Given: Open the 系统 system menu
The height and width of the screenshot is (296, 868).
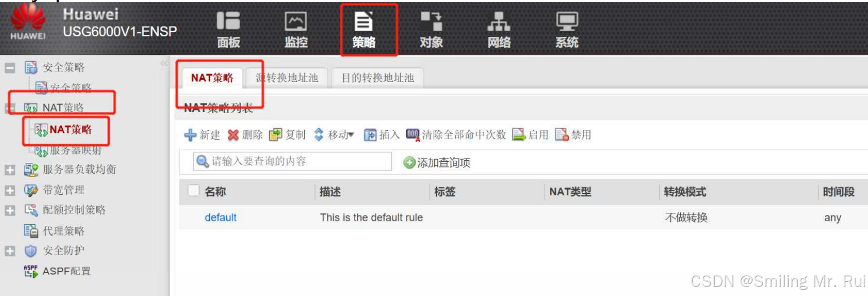Looking at the screenshot, I should pos(567,31).
